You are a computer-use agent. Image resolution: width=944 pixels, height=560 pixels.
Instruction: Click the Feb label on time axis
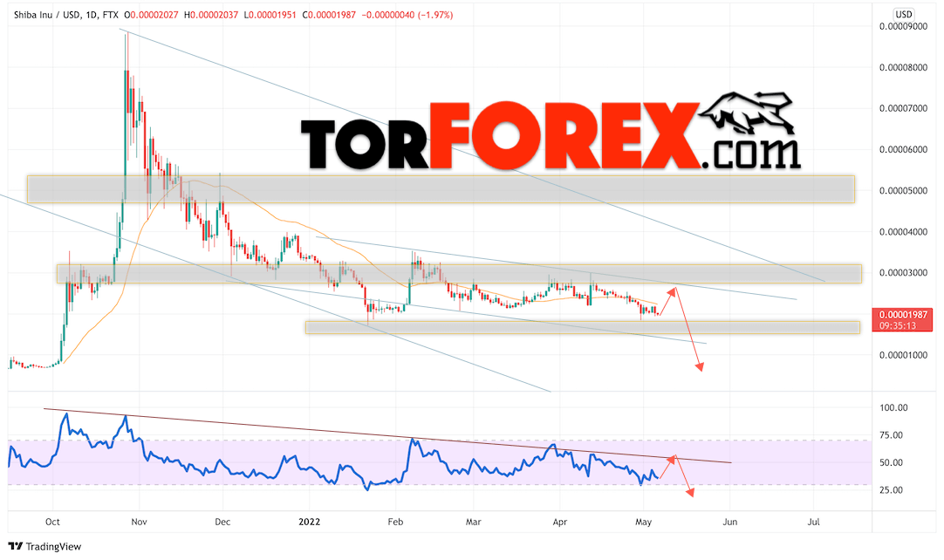pyautogui.click(x=395, y=522)
